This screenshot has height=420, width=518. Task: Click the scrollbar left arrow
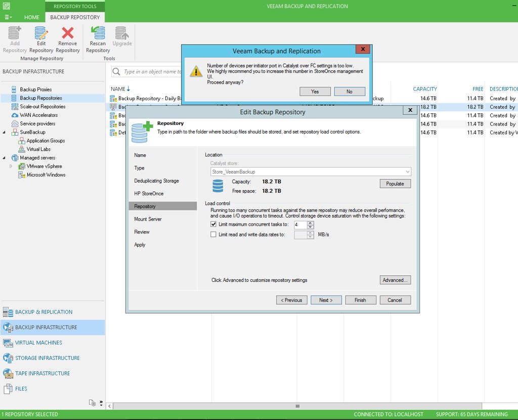point(109,406)
